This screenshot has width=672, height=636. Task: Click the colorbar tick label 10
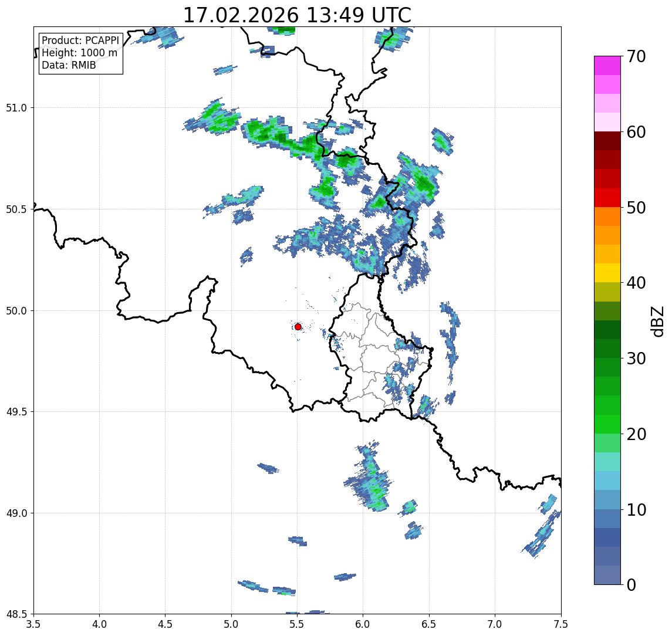coord(636,510)
